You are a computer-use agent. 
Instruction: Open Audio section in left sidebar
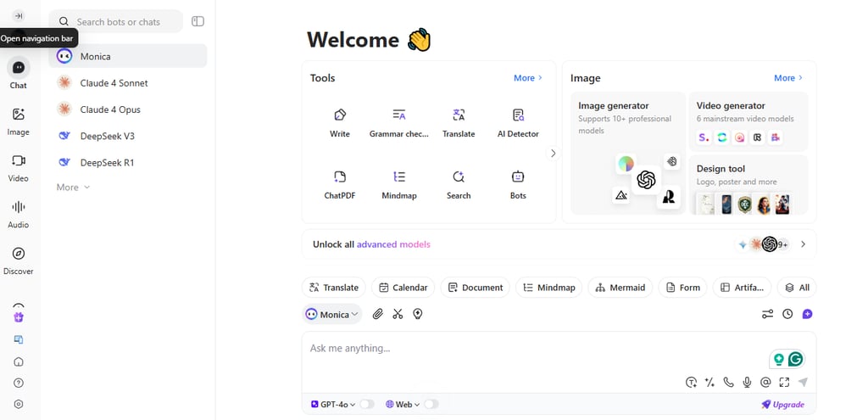pos(19,215)
